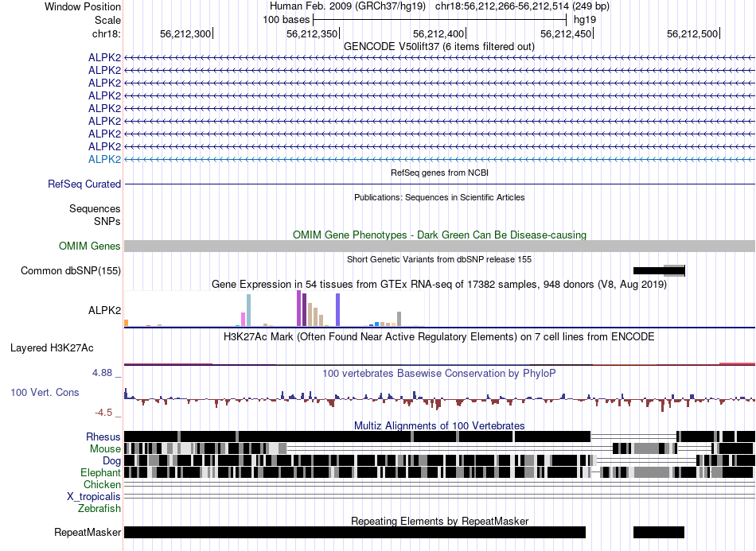Select the PhyloP conservation wiggle graph
The height and width of the screenshot is (551, 756).
[439, 399]
